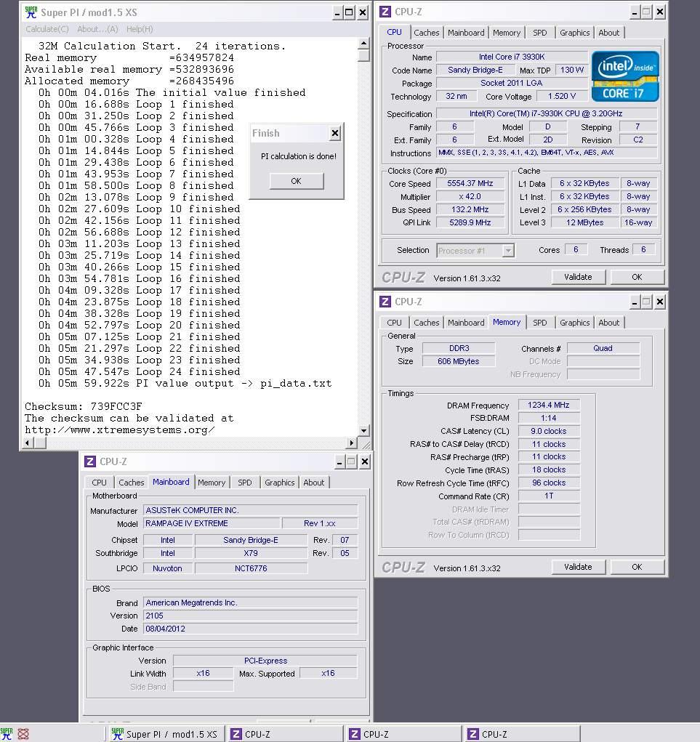Click the Checksum: 739FCC3F line

point(84,406)
